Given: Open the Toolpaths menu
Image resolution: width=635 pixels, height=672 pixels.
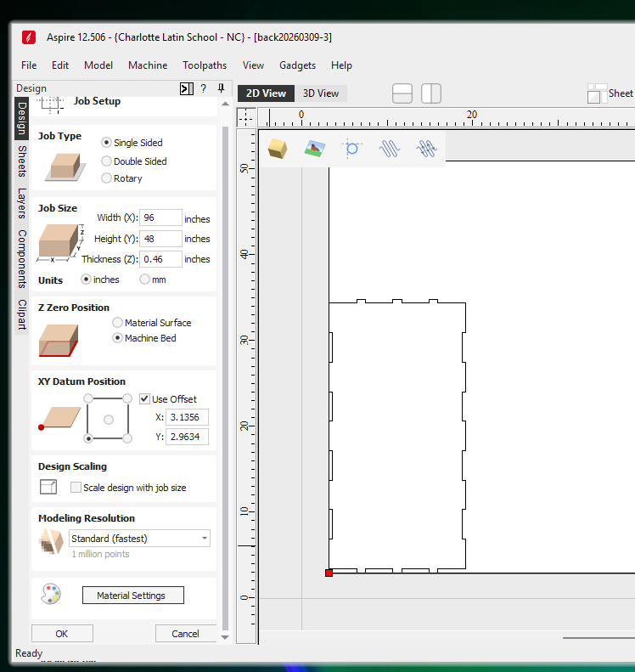Looking at the screenshot, I should point(205,65).
